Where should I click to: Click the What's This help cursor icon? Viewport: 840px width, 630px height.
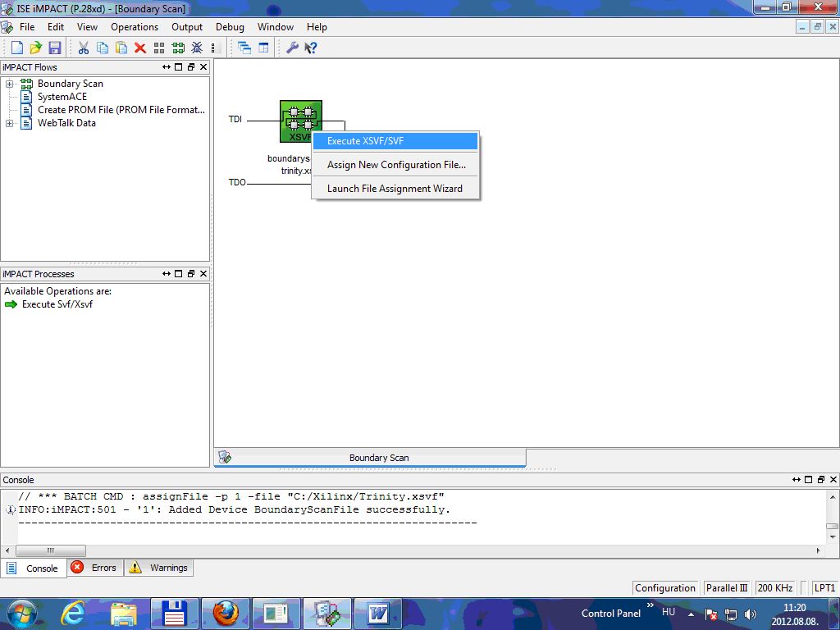tap(311, 48)
